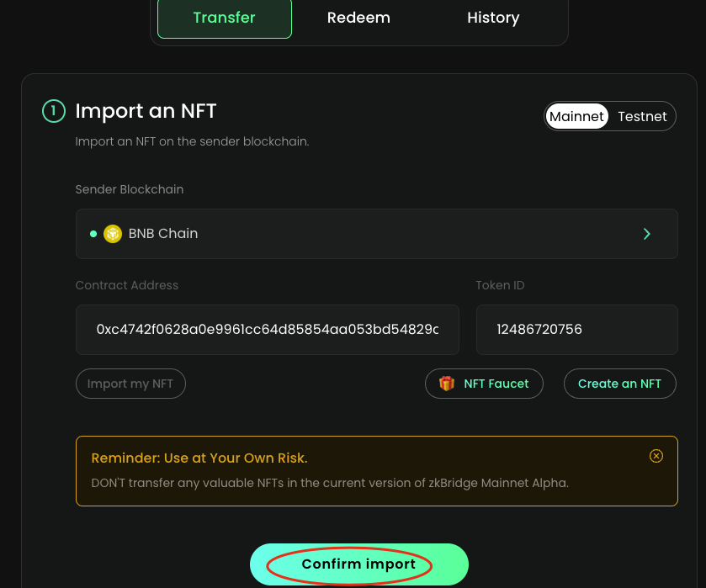This screenshot has width=706, height=588.
Task: Click the Import my NFT button
Action: tap(130, 384)
